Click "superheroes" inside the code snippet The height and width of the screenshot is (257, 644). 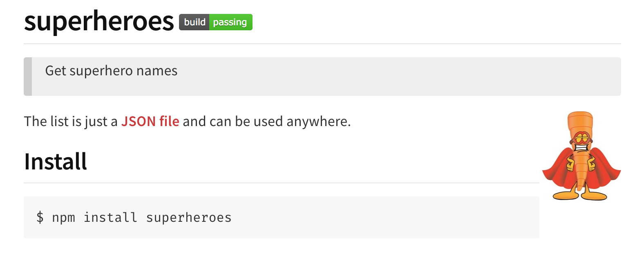pos(189,218)
